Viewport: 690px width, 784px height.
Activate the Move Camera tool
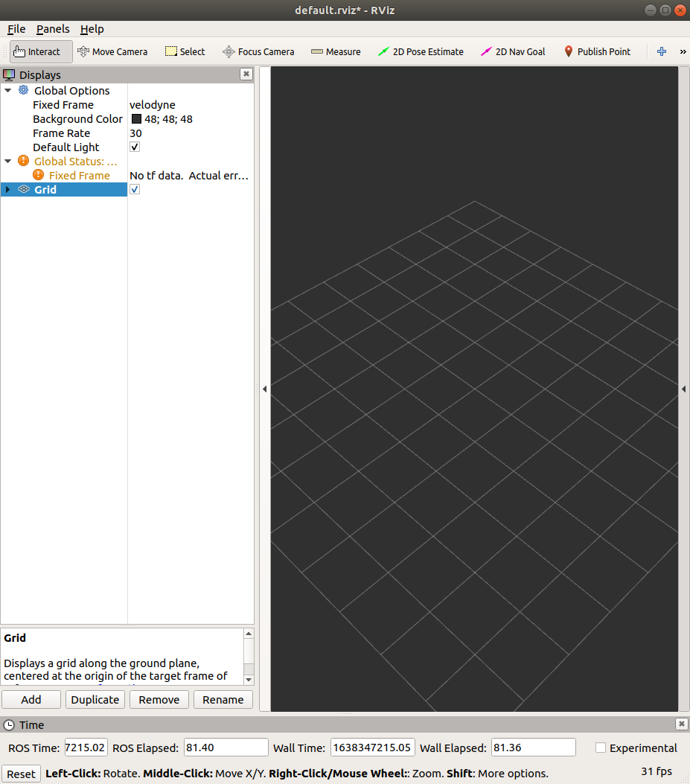point(112,51)
